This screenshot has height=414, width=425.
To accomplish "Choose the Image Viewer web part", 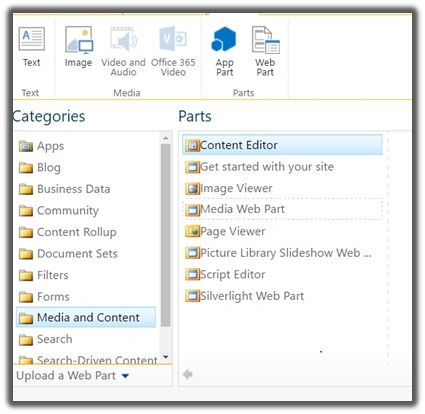I will pos(229,188).
